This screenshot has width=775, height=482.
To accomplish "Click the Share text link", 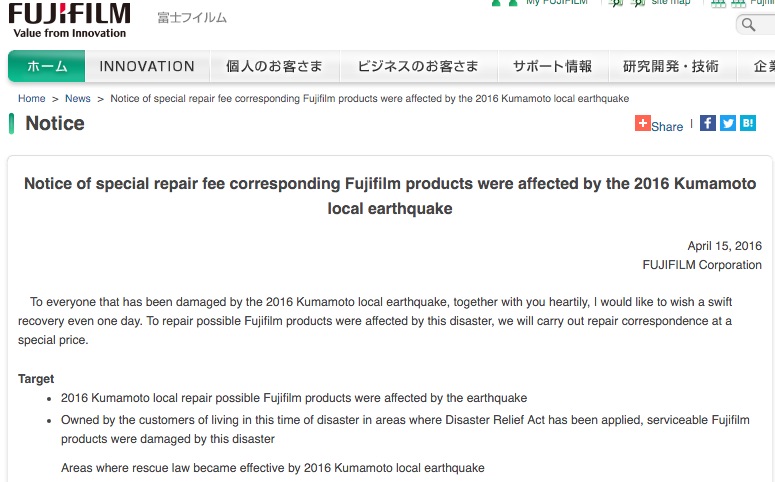I will pos(667,127).
